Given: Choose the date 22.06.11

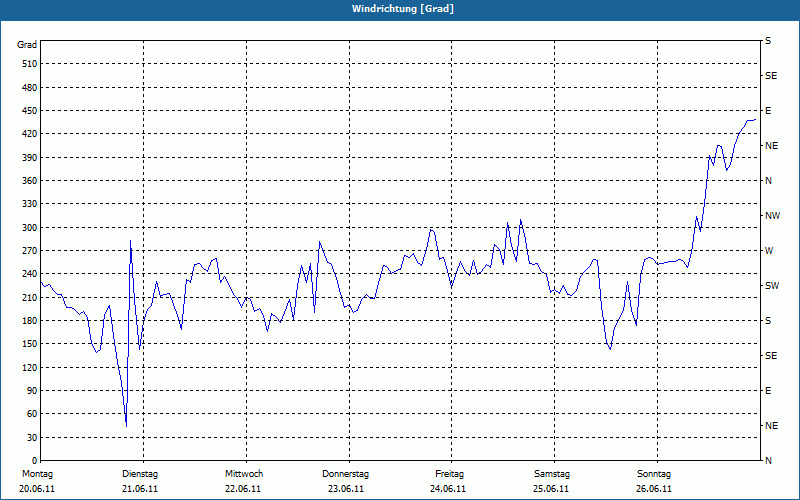Looking at the screenshot, I should (243, 489).
